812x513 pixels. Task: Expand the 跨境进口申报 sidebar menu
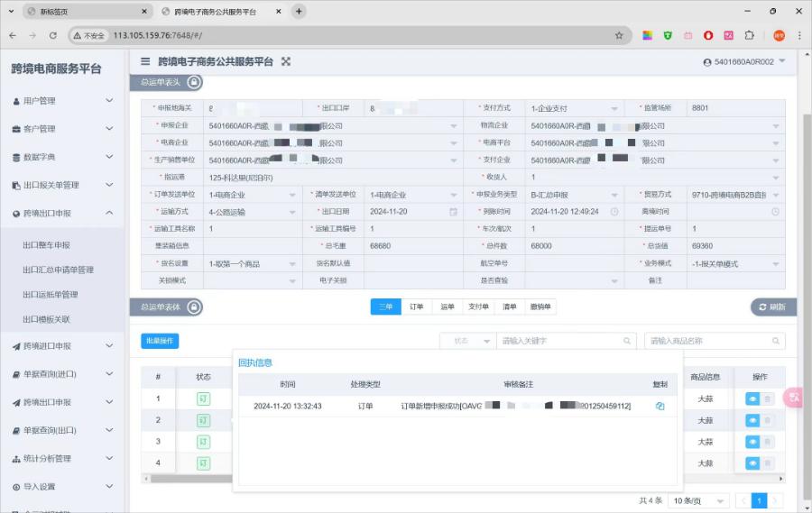pos(62,346)
